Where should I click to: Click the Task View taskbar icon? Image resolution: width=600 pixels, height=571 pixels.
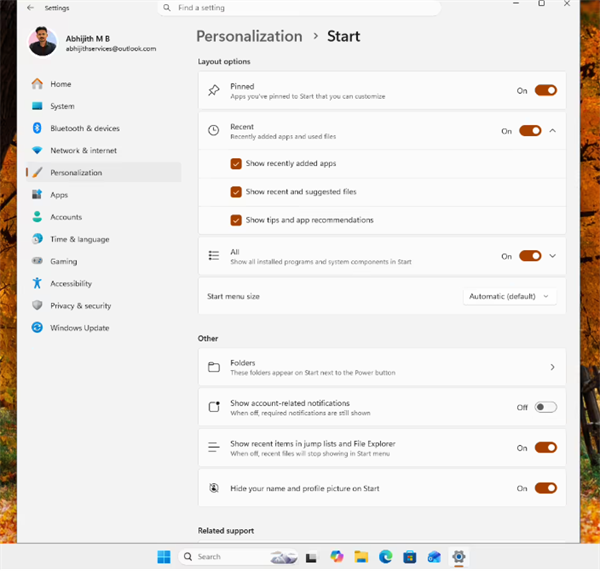[311, 558]
